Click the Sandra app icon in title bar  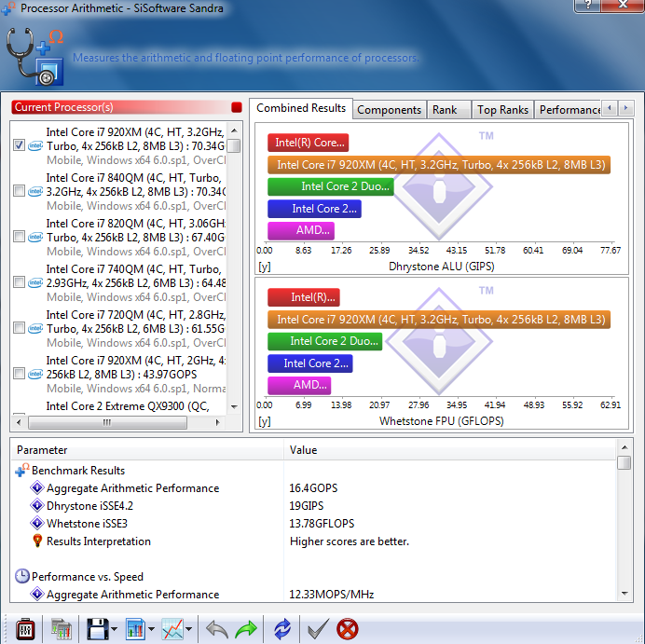pyautogui.click(x=8, y=8)
